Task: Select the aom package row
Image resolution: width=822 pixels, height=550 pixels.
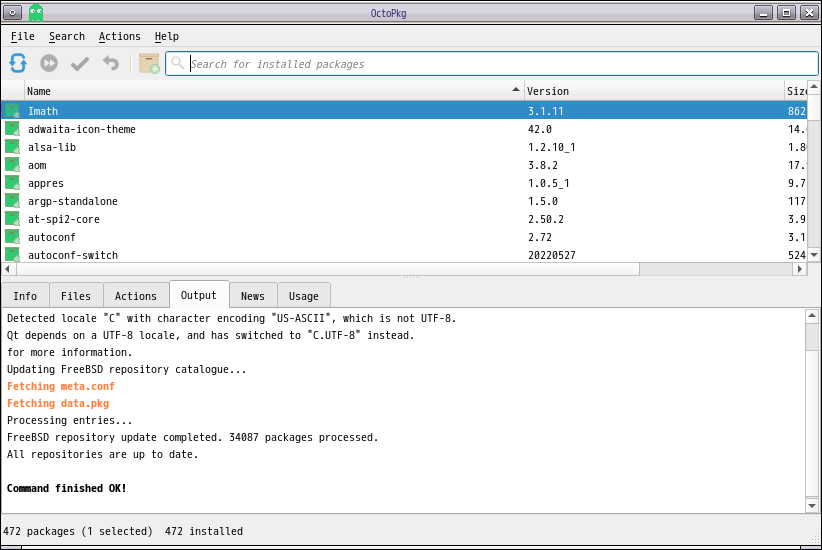Action: [x=404, y=165]
